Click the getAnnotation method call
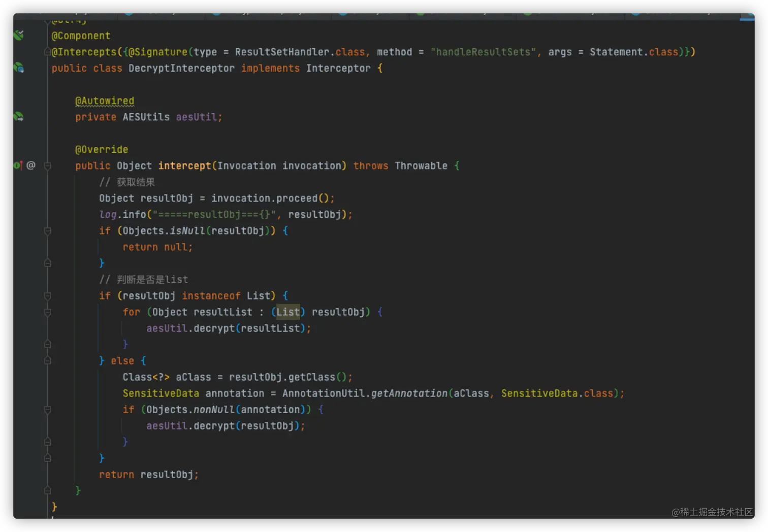Image resolution: width=768 pixels, height=532 pixels. [409, 393]
